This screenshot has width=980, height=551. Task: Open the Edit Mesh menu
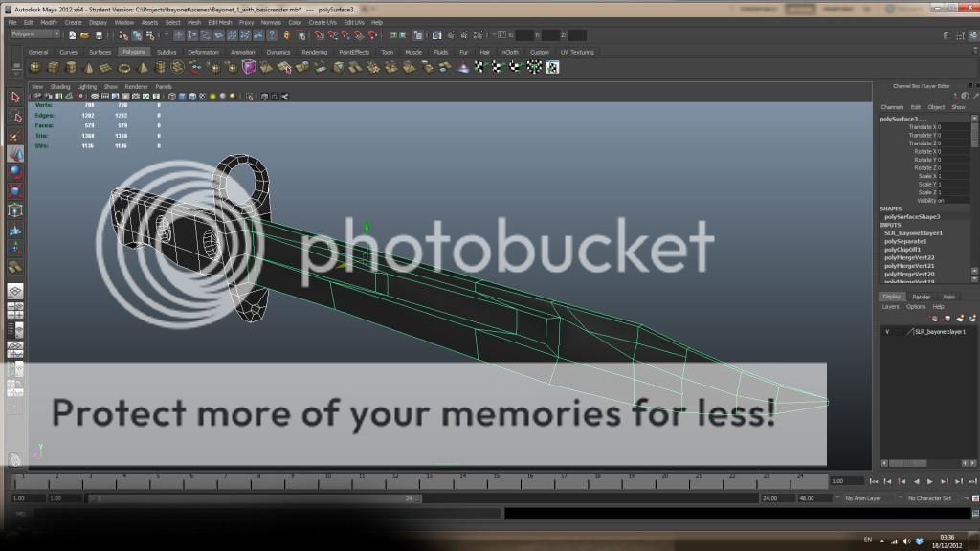219,22
